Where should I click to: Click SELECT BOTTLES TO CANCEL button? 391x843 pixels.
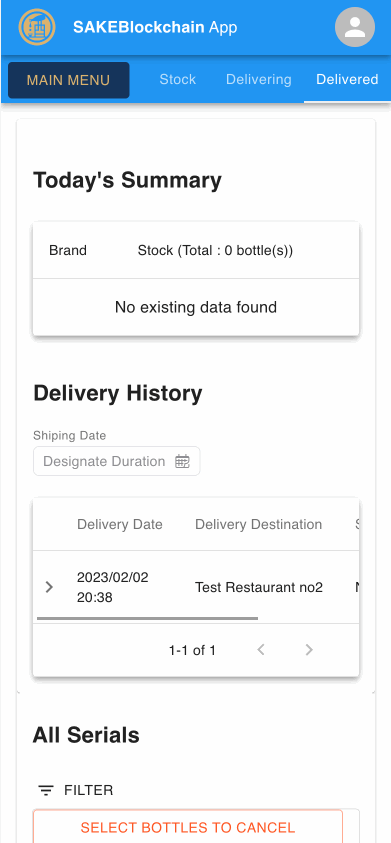pos(188,827)
